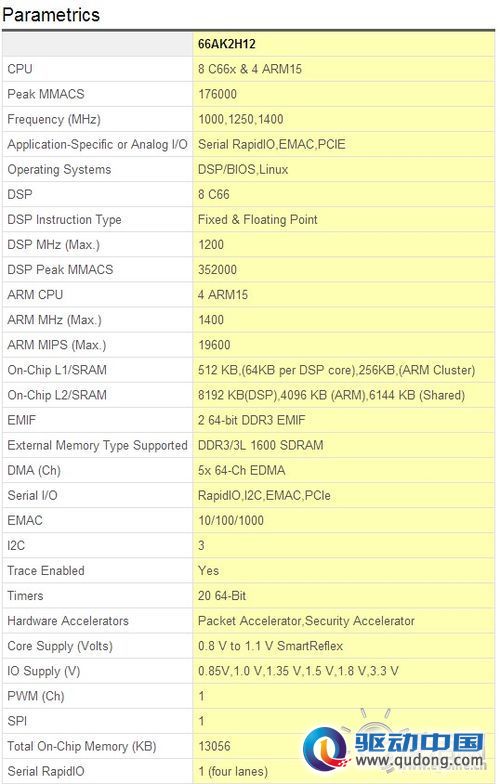Click the ARM MIPS (Max.) value 19600
Image resolution: width=500 pixels, height=784 pixels.
pyautogui.click(x=214, y=345)
